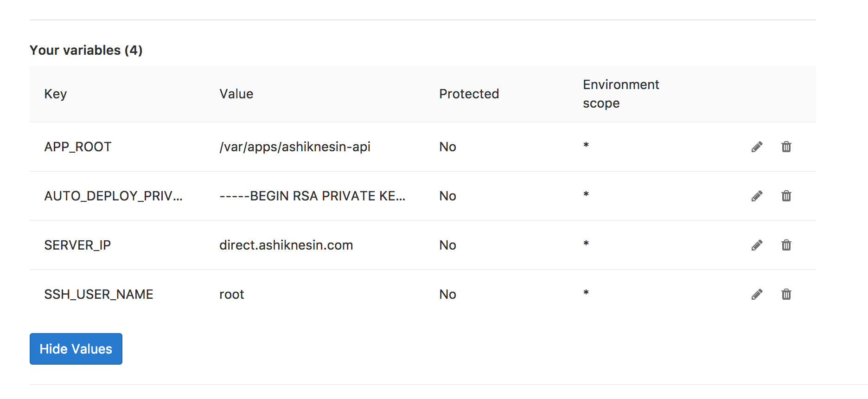Select the /var/apps/ashiknesin-api value text
868x399 pixels.
(x=295, y=147)
